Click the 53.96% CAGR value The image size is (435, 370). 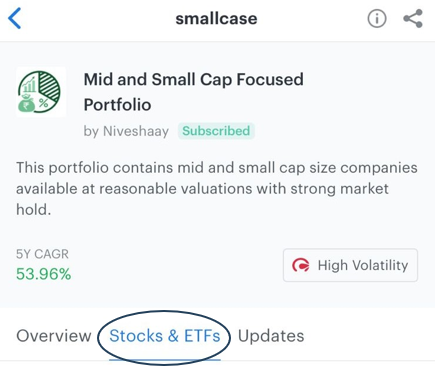(x=44, y=274)
